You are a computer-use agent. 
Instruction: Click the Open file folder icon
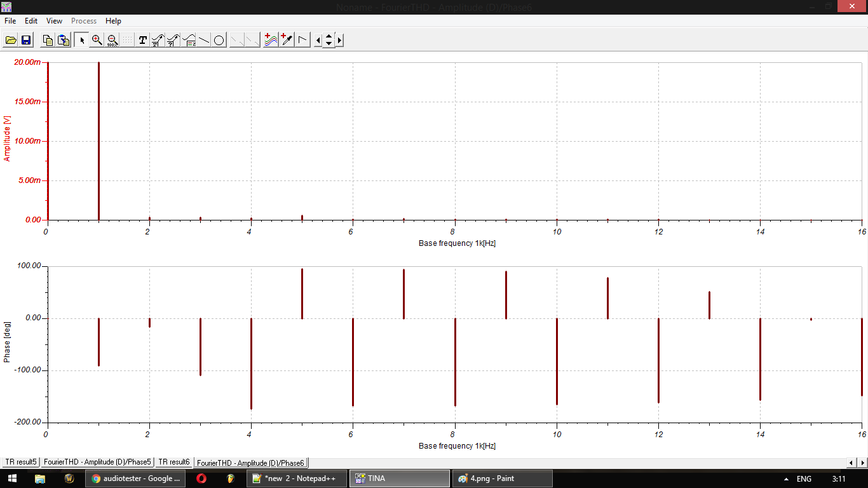11,40
